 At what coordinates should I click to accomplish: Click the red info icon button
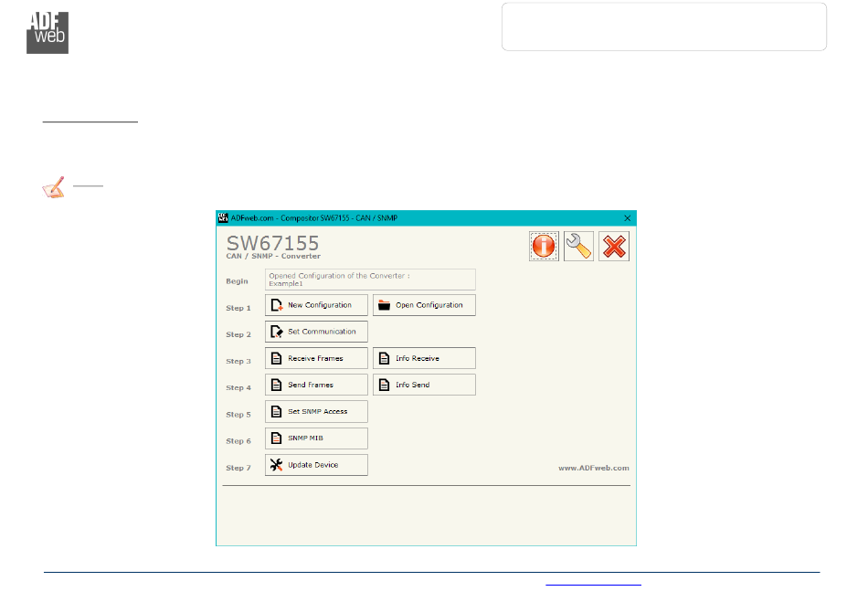(x=544, y=247)
